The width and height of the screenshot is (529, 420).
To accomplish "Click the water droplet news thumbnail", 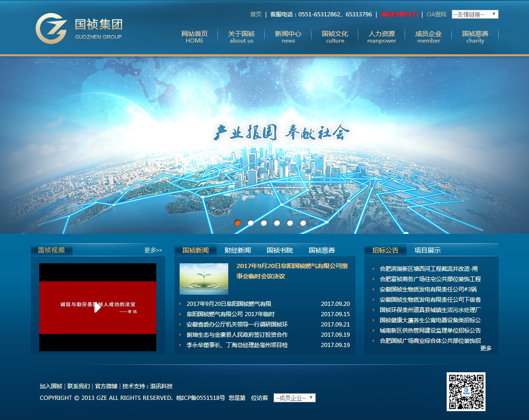I will (204, 279).
